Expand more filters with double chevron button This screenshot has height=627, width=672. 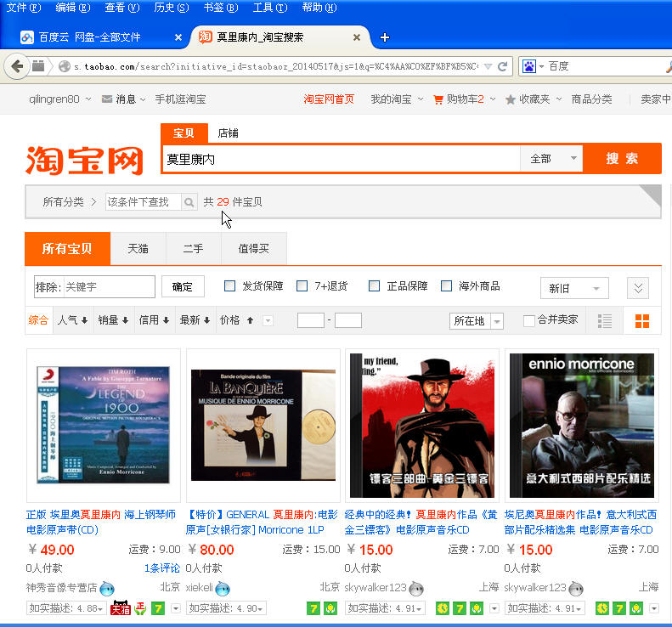pyautogui.click(x=638, y=288)
